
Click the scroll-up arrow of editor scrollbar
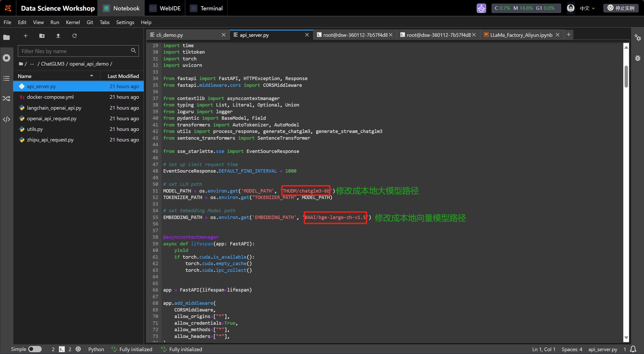click(626, 47)
